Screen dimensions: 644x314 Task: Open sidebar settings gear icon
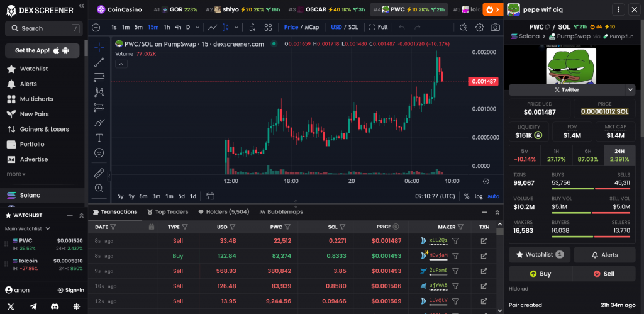click(x=76, y=306)
